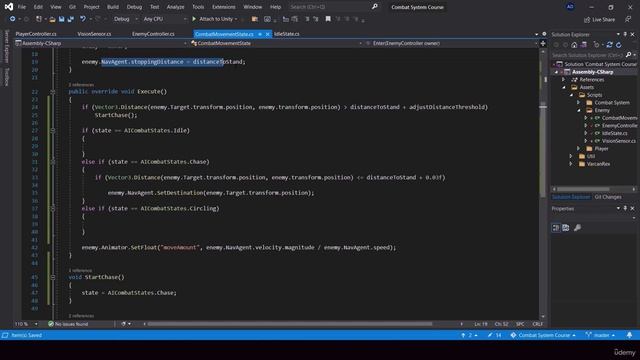The height and width of the screenshot is (360, 640).
Task: Expand the Combat System folder
Action: (578, 102)
